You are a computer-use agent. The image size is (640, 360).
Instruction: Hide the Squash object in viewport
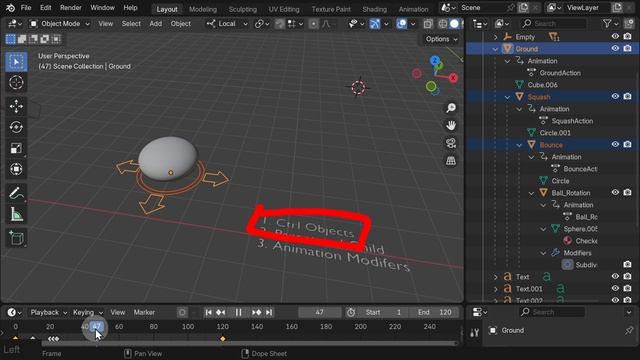(x=615, y=96)
